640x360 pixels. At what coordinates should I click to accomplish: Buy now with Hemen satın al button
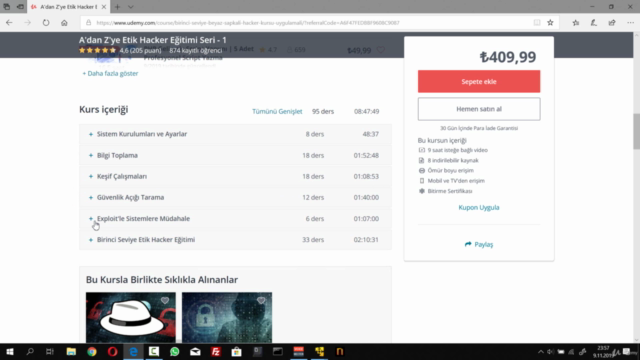(479, 109)
